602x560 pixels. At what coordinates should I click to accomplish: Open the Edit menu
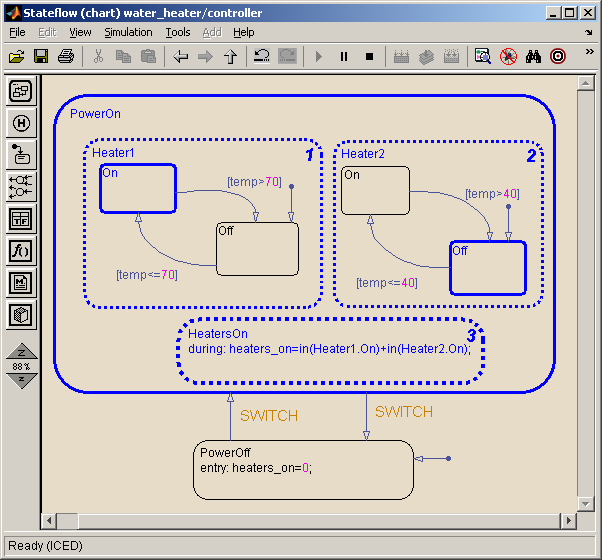(47, 33)
